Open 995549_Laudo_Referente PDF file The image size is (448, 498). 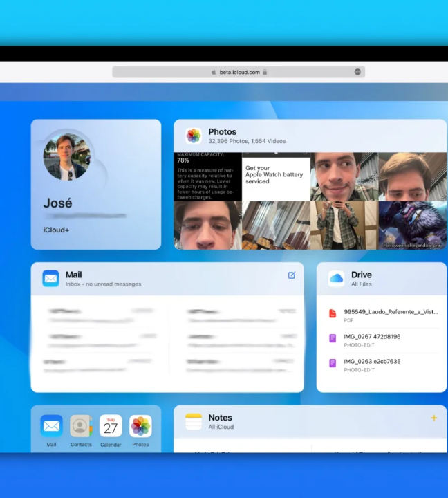click(x=391, y=312)
